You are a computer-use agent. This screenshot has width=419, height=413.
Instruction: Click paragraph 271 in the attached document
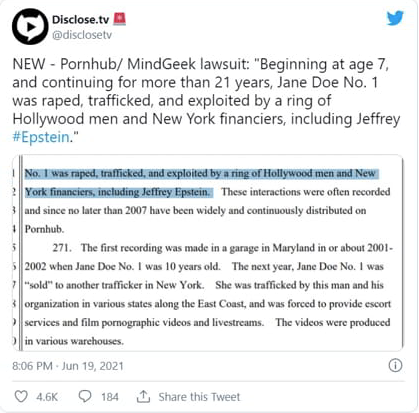click(208, 294)
